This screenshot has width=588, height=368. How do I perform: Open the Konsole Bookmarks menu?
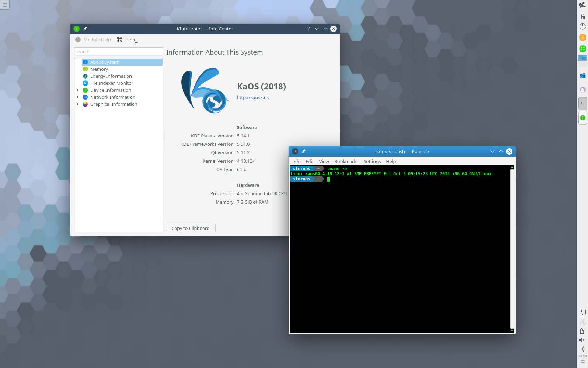click(x=346, y=161)
